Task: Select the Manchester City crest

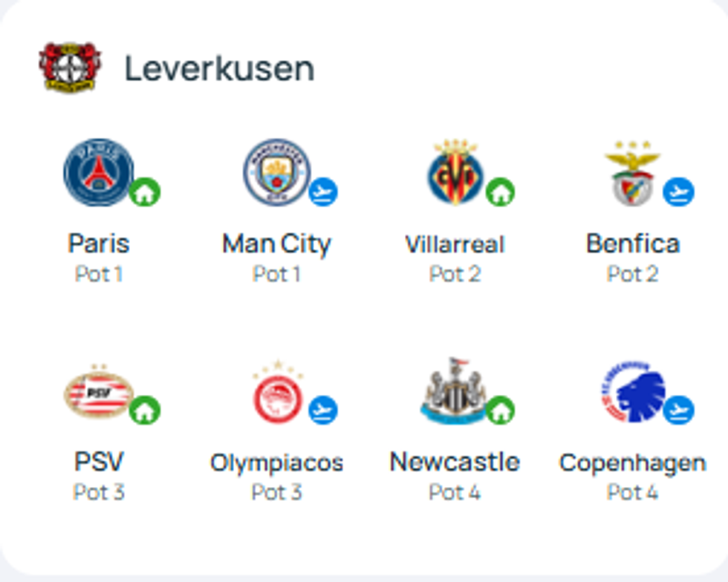Action: (x=276, y=172)
